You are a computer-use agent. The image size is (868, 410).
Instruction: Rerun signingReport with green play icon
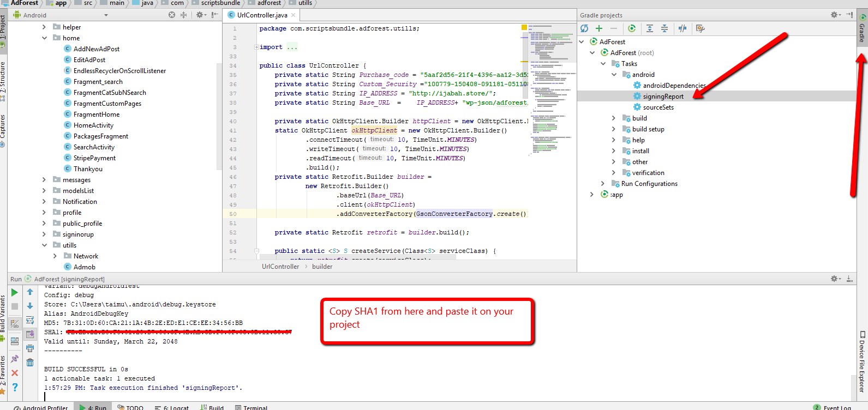point(15,292)
